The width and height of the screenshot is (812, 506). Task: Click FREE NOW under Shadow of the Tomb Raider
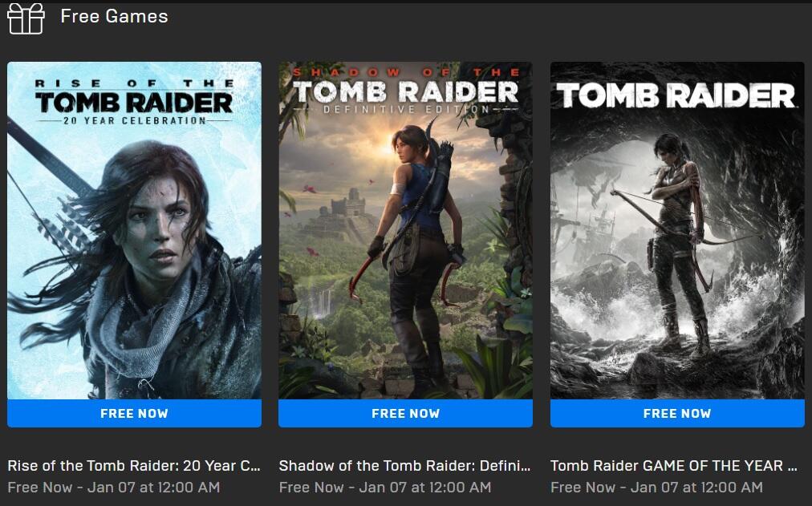tap(405, 414)
